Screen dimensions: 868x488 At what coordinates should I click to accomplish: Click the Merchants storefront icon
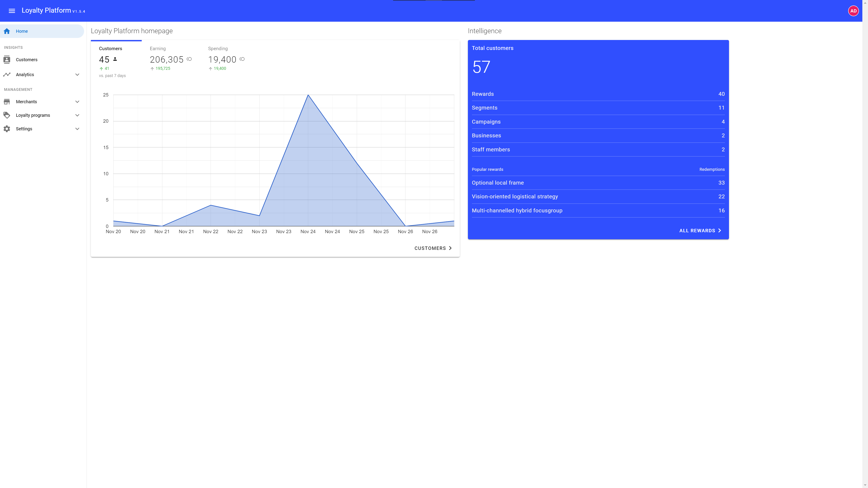tap(7, 102)
